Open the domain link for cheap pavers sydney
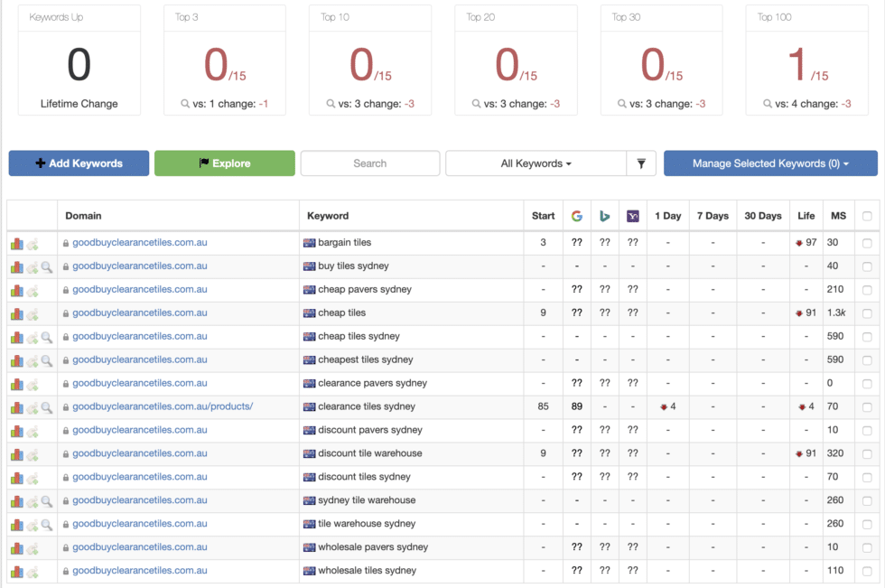885x588 pixels. pyautogui.click(x=139, y=290)
